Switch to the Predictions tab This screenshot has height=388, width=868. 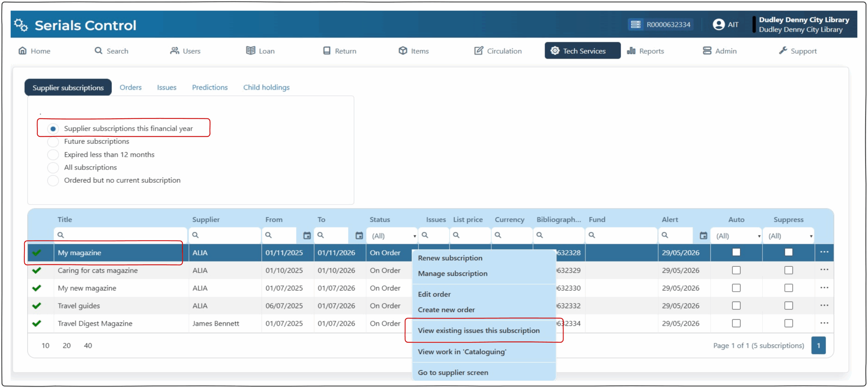click(x=210, y=88)
